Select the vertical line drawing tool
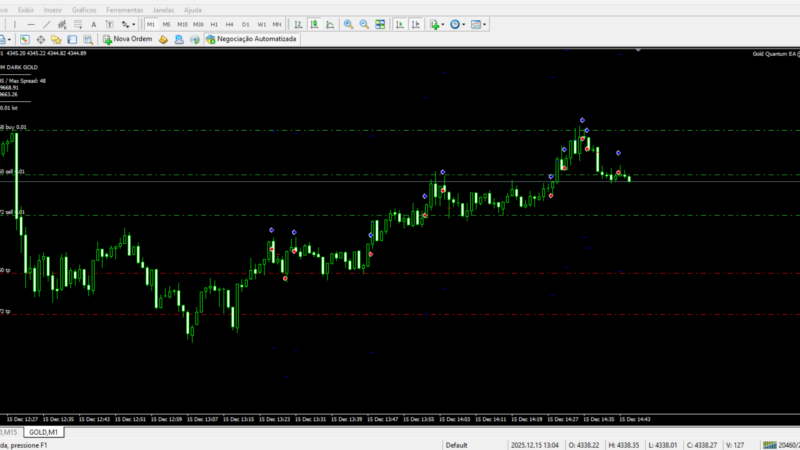The height and width of the screenshot is (450, 800). tap(15, 24)
